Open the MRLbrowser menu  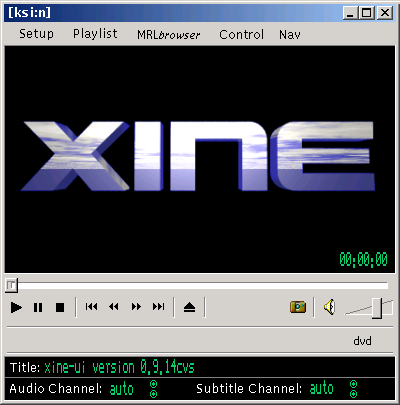tap(169, 35)
